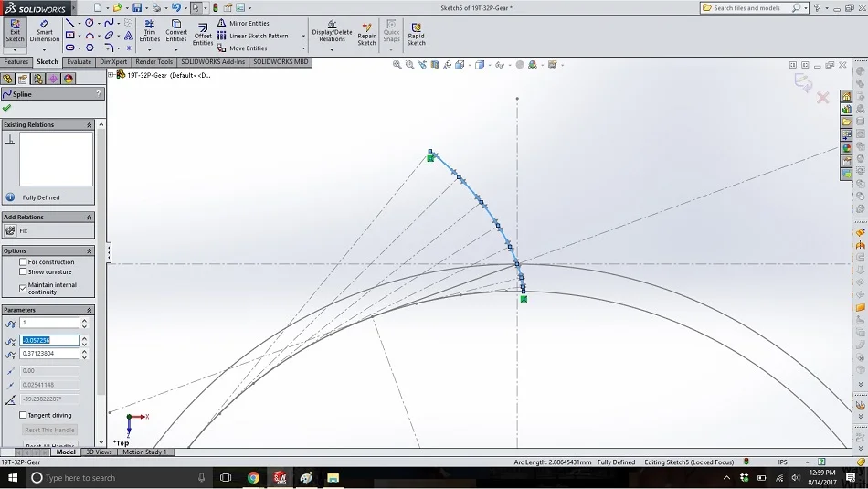
Task: Switch to the SOLIDWORKS Add-Ins tab
Action: pos(213,62)
